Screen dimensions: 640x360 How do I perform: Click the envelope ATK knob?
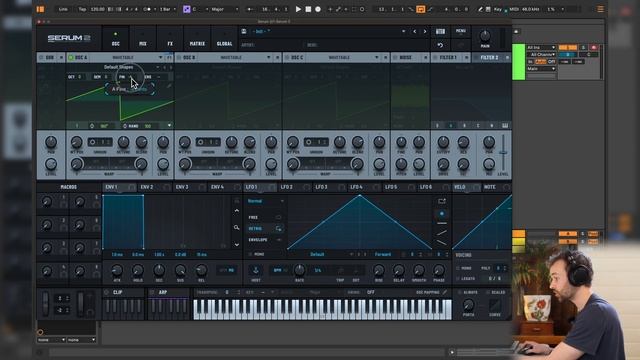[117, 270]
